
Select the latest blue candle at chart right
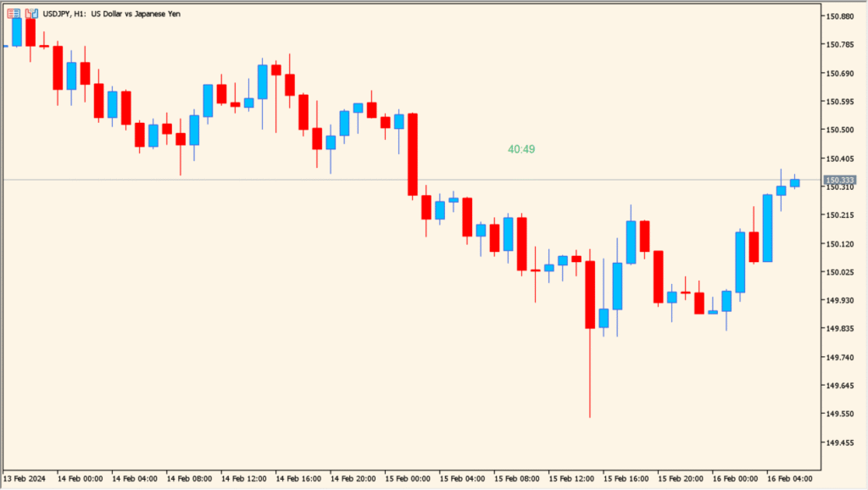(795, 182)
